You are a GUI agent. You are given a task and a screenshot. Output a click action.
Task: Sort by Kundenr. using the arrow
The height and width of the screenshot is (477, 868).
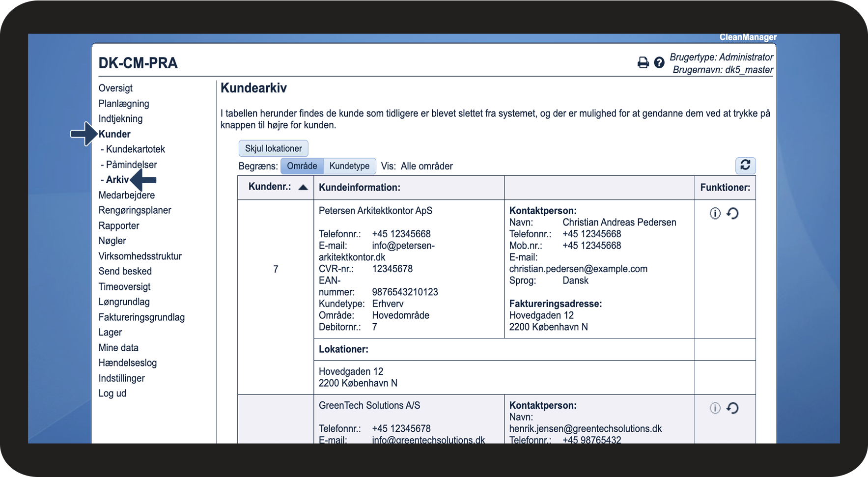pos(303,187)
